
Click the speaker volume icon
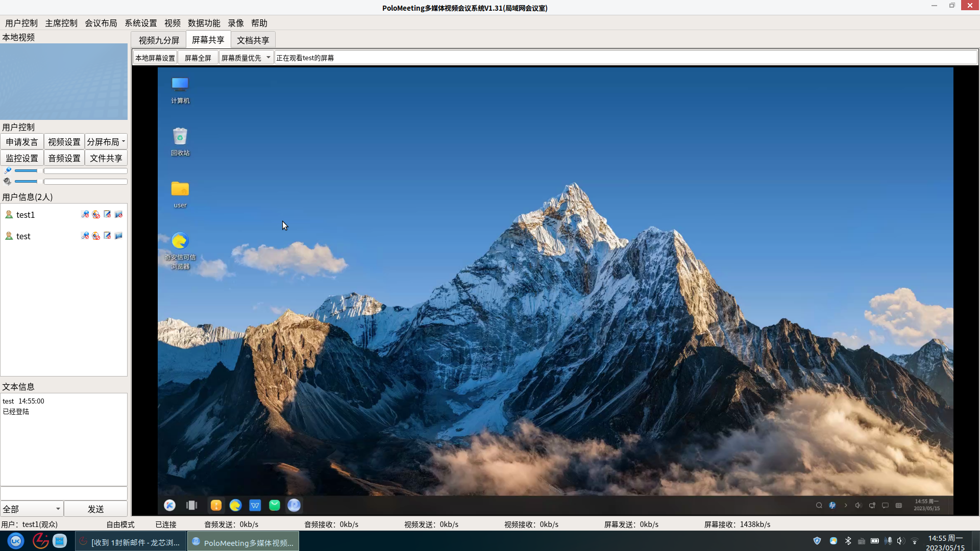click(7, 182)
